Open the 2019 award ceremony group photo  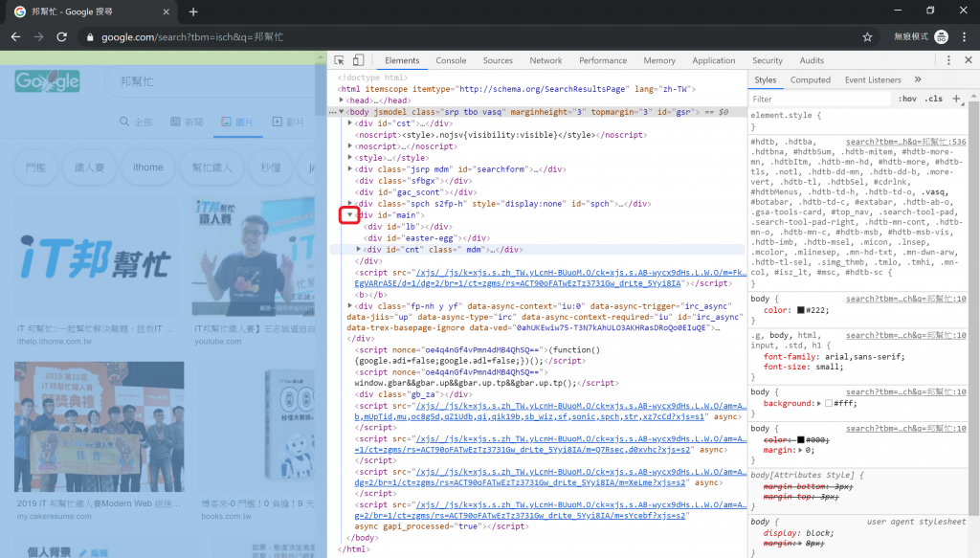pos(100,427)
